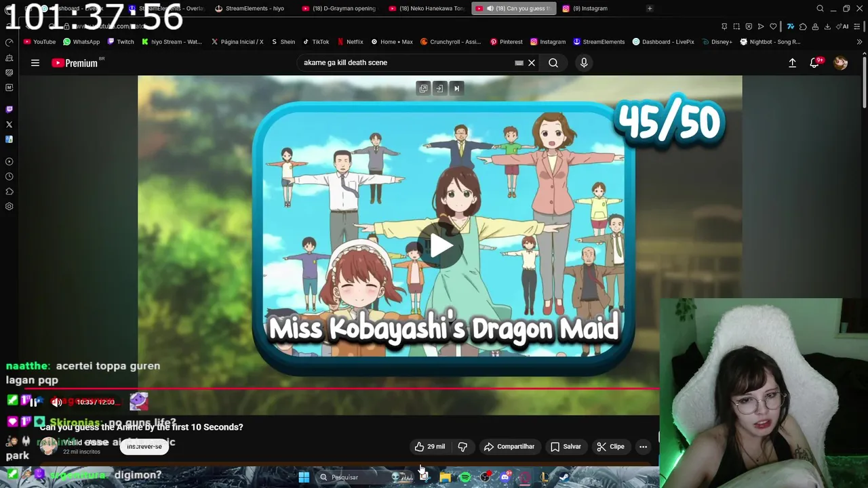Viewport: 868px width, 488px height.
Task: Open sidebar settings gear icon
Action: [x=9, y=207]
